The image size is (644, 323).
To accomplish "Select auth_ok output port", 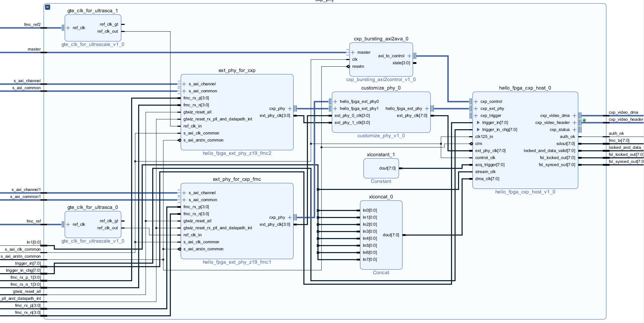I will point(567,137).
